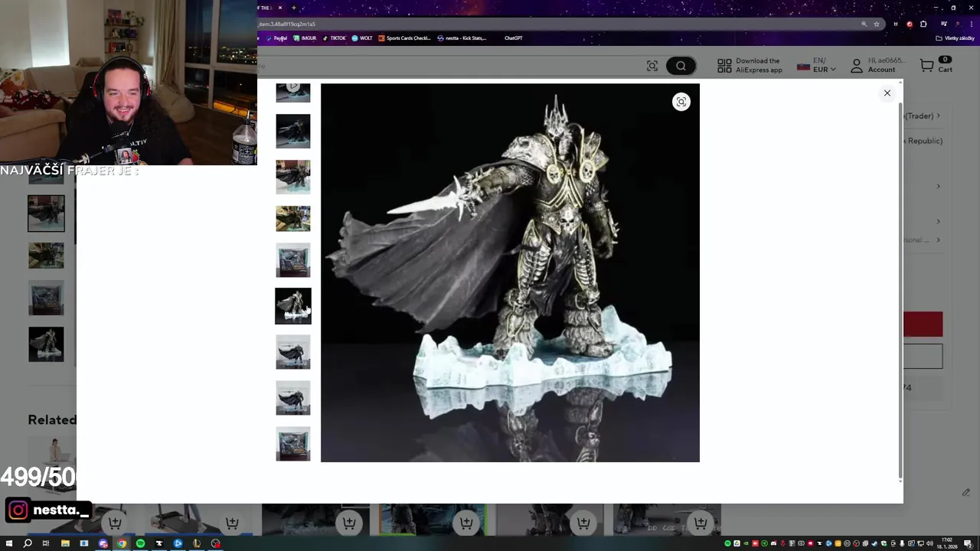The height and width of the screenshot is (551, 980).
Task: Click the Account person icon
Action: (x=857, y=66)
